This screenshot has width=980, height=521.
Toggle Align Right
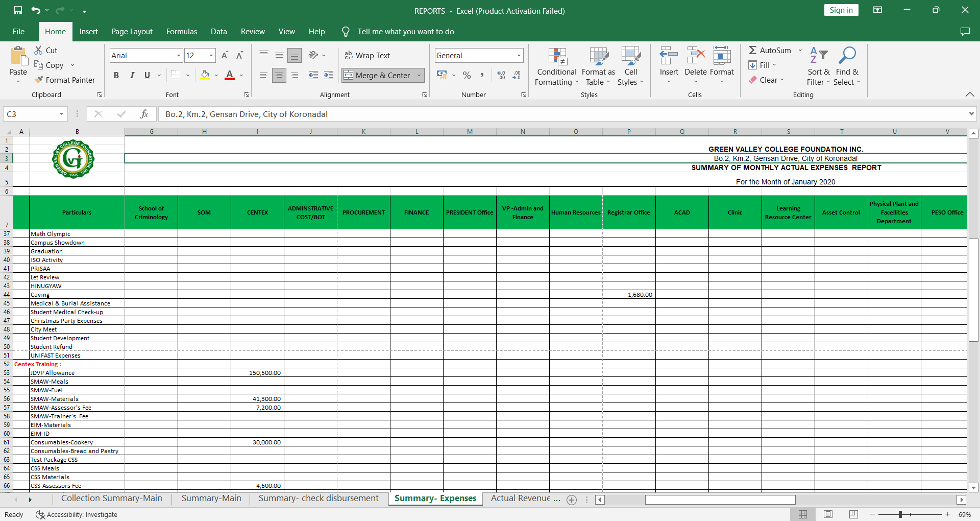pos(295,75)
